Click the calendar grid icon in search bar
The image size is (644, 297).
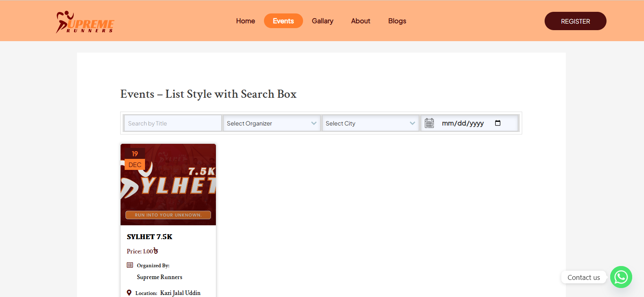429,123
